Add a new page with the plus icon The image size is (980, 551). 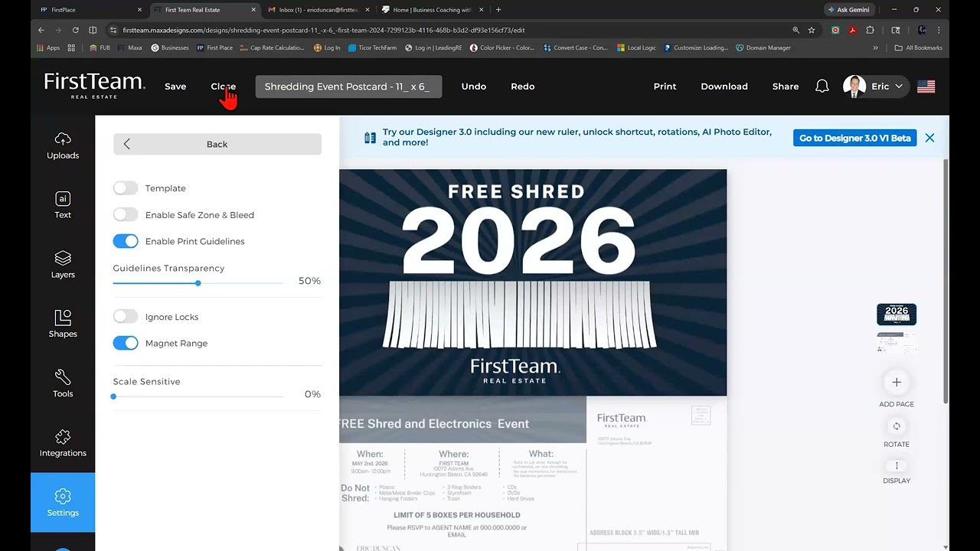pyautogui.click(x=897, y=382)
